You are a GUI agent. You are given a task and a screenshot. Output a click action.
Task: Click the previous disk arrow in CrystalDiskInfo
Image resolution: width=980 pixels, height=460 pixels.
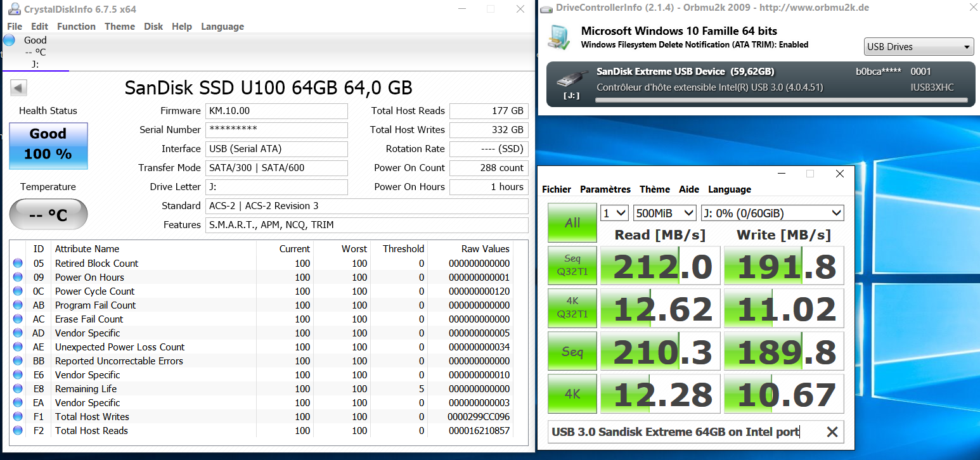click(18, 88)
